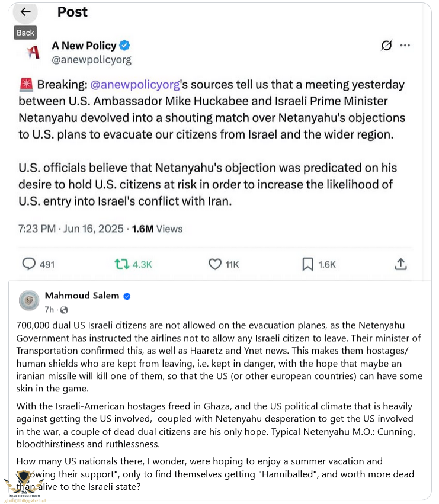Click the globe public-audience icon

pyautogui.click(x=64, y=310)
